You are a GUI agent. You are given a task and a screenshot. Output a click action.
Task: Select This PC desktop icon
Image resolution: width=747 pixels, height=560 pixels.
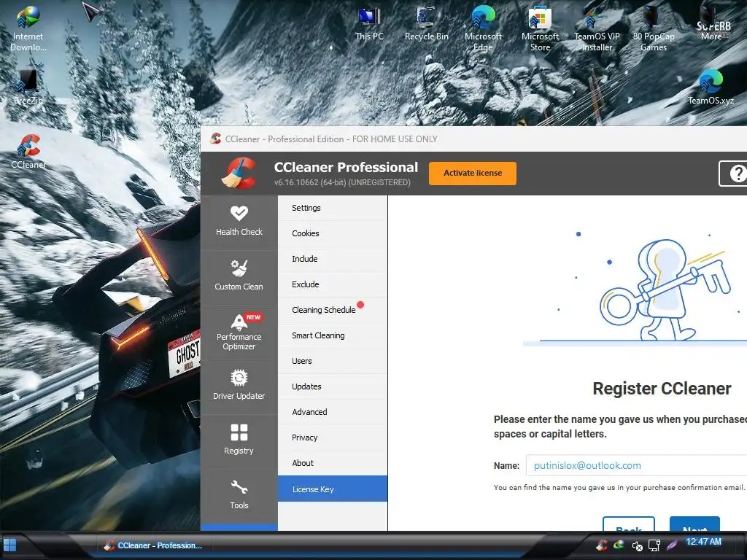[x=369, y=24]
